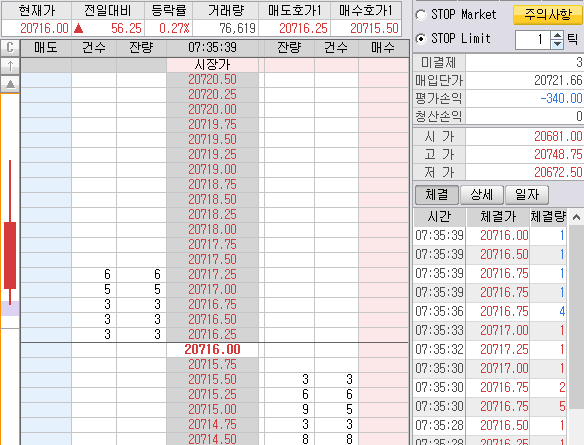Click the thin up arrow button
This screenshot has width=584, height=445.
[10, 66]
